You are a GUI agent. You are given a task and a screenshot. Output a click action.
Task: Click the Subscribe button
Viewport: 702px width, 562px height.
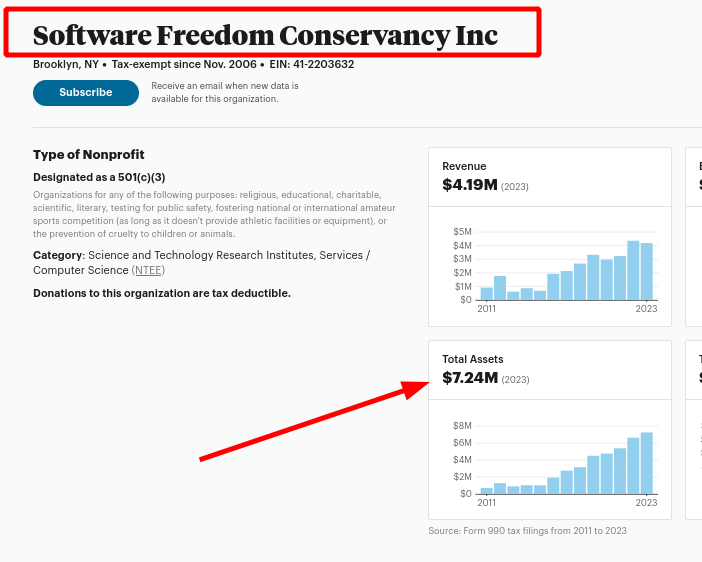[x=86, y=92]
